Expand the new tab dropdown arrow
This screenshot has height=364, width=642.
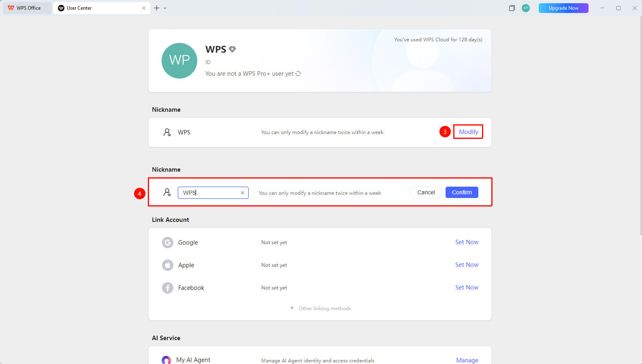pyautogui.click(x=165, y=8)
